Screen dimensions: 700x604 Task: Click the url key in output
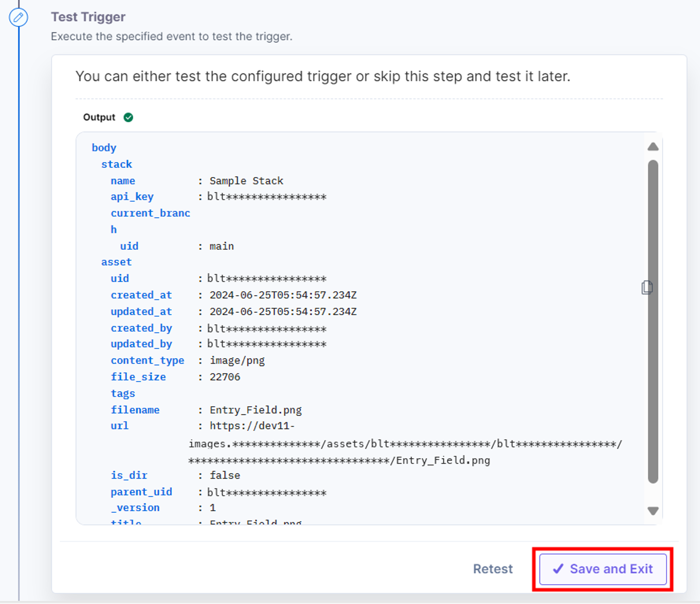click(120, 426)
